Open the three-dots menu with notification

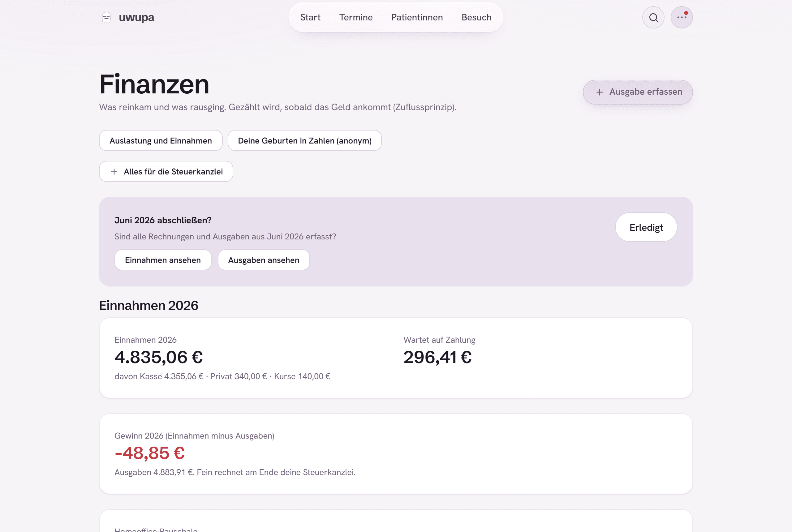point(681,17)
